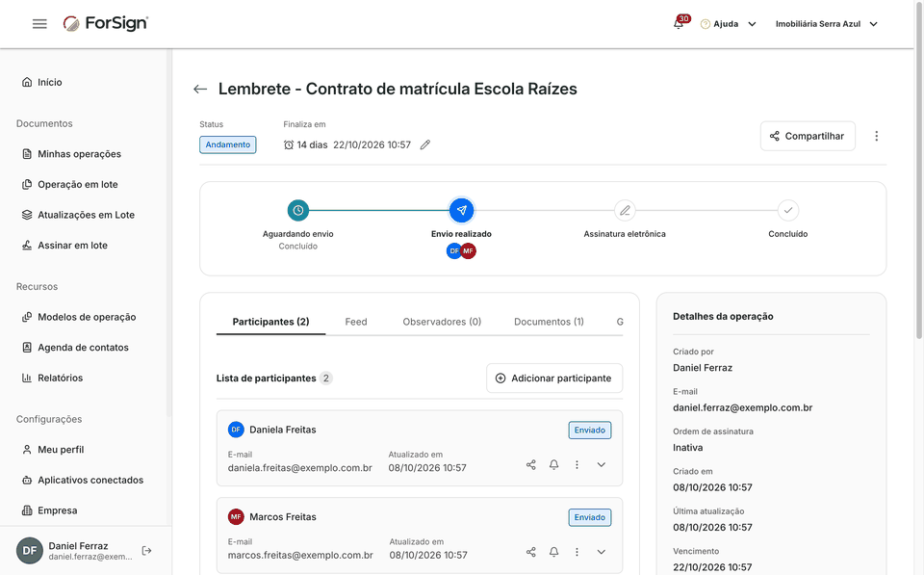Click the DF avatar under Envio realizado
Screen dimensions: 924x575
453,251
